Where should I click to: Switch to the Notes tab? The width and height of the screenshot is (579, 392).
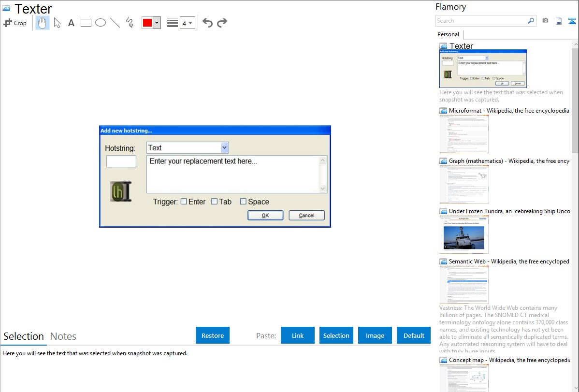(63, 336)
